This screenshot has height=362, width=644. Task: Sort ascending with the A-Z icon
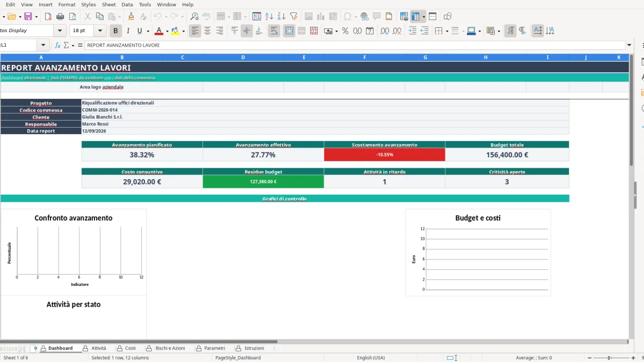(x=269, y=17)
